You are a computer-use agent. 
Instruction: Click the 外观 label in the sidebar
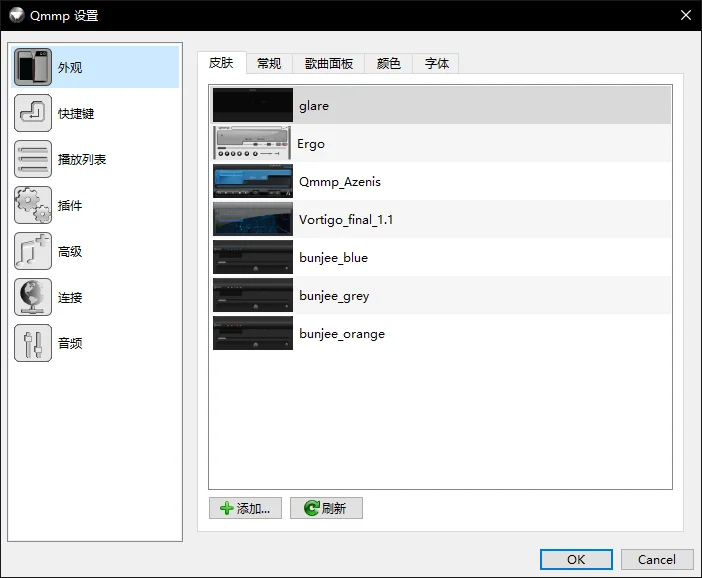(70, 68)
